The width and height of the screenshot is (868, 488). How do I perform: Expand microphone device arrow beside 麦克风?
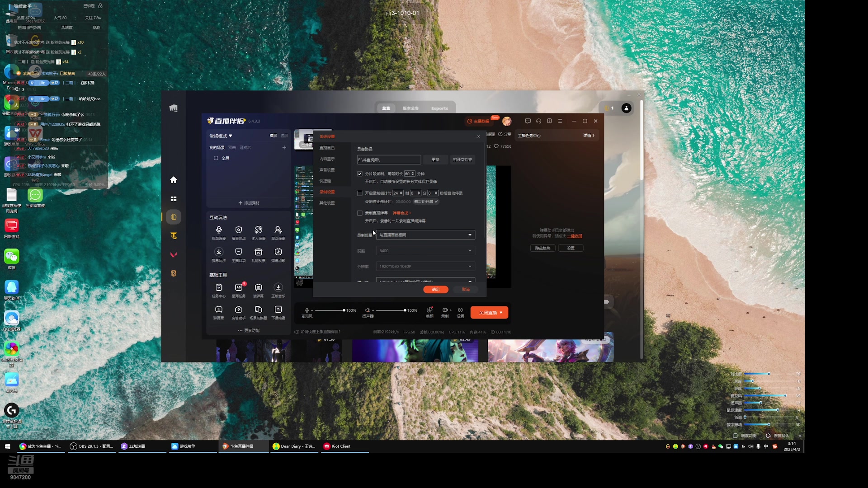point(312,310)
